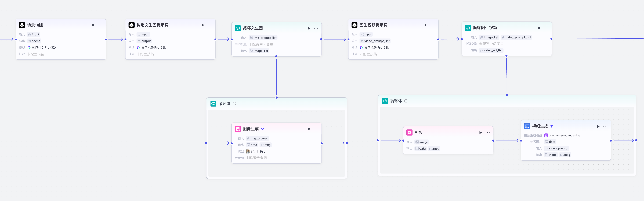This screenshot has width=644, height=201.
Task: Expand the badge dropdown next to 图像生成
Action: click(x=262, y=129)
